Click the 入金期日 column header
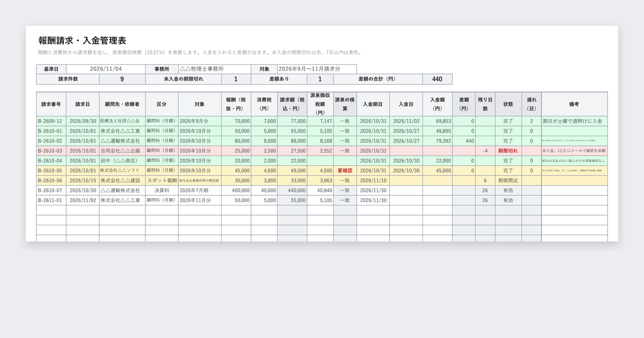 373,104
